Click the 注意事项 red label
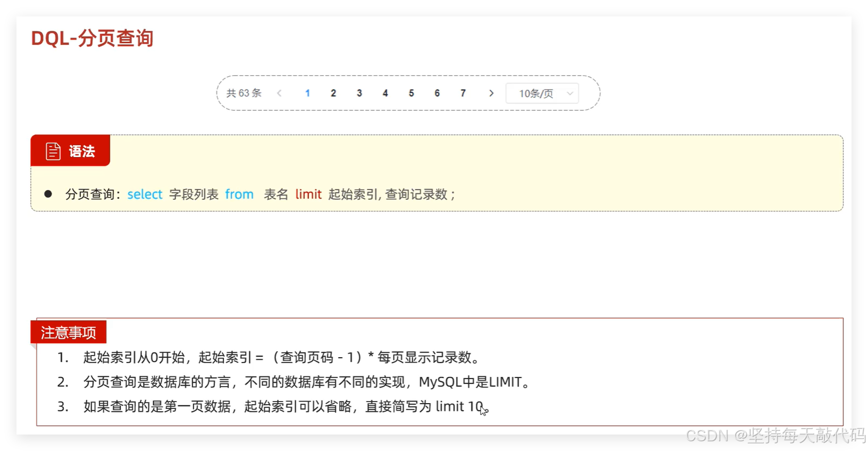Image resolution: width=868 pixels, height=451 pixels. tap(69, 332)
